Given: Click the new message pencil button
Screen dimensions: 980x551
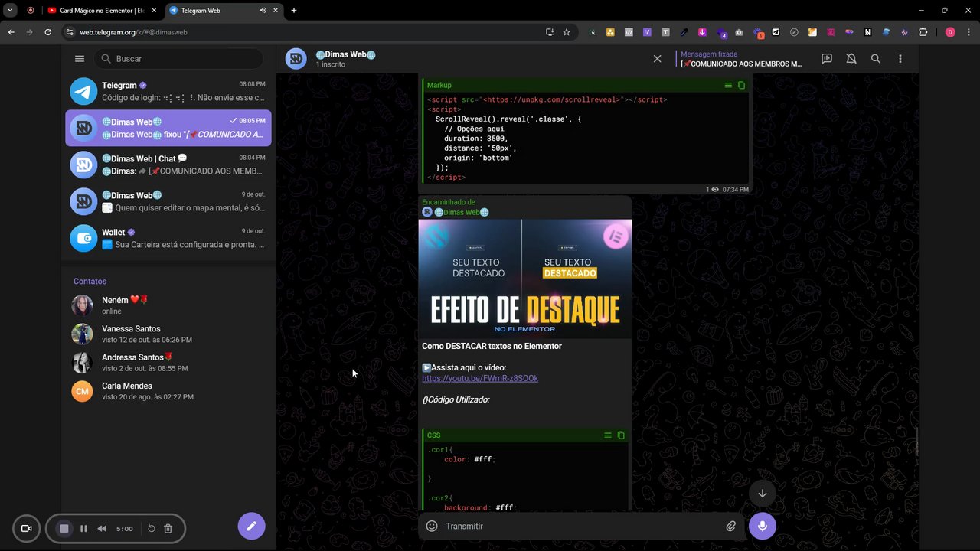Looking at the screenshot, I should (x=251, y=526).
